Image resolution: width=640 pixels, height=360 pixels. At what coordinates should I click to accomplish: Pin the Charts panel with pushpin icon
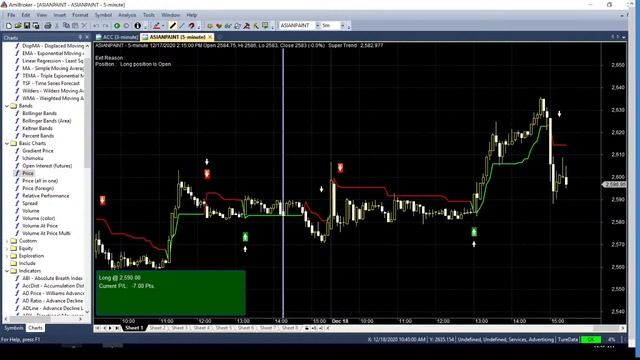pyautogui.click(x=80, y=37)
